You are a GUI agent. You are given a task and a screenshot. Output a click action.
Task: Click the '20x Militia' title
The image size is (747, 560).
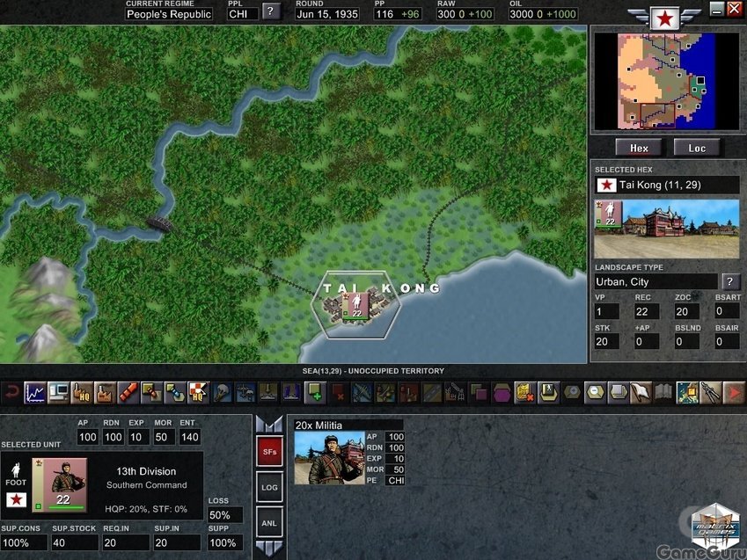tap(319, 425)
